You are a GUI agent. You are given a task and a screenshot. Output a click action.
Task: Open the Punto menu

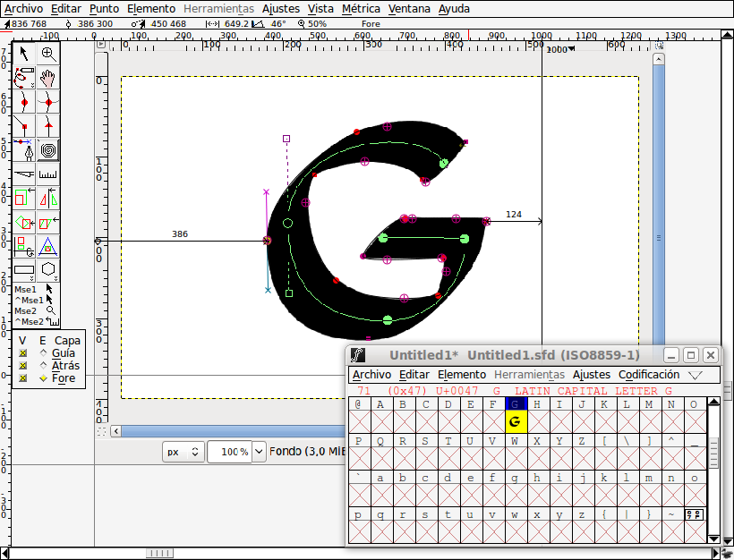[x=104, y=9]
